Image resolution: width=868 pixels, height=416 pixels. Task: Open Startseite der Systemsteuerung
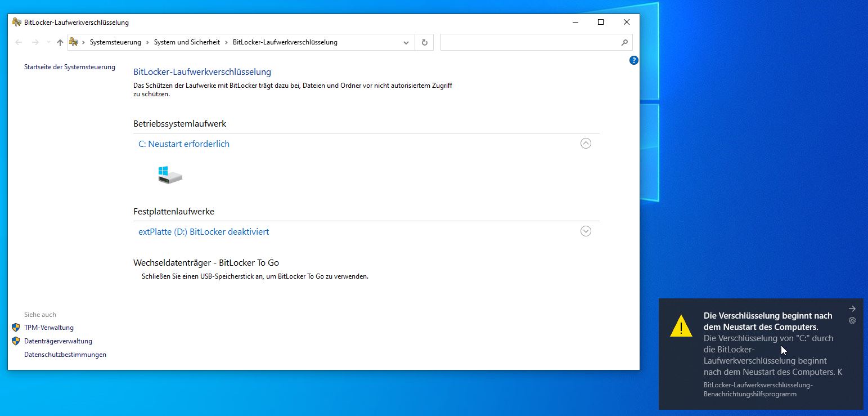point(70,67)
